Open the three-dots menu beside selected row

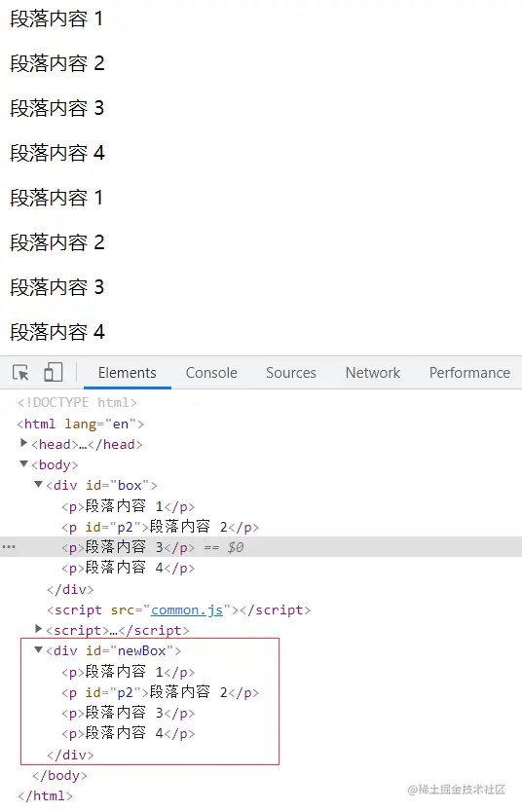[x=9, y=547]
